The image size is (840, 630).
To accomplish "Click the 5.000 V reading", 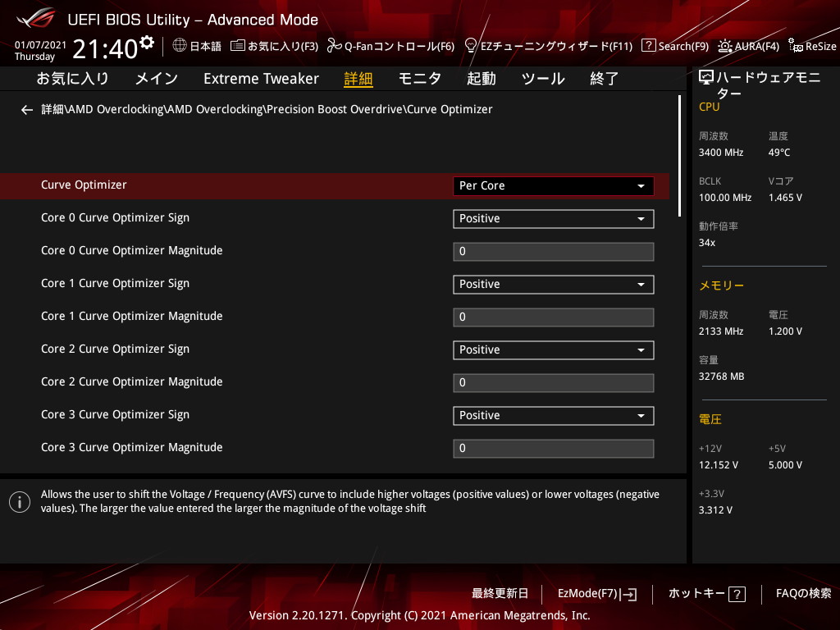I will [785, 465].
